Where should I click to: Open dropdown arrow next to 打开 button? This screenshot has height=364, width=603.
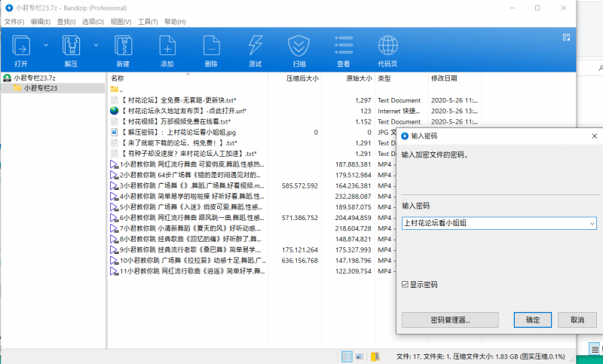click(x=44, y=45)
